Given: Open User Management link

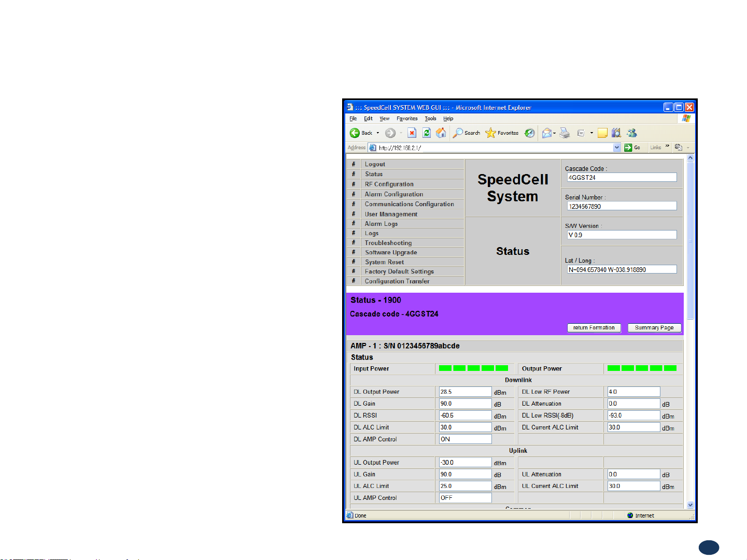Looking at the screenshot, I should click(391, 214).
